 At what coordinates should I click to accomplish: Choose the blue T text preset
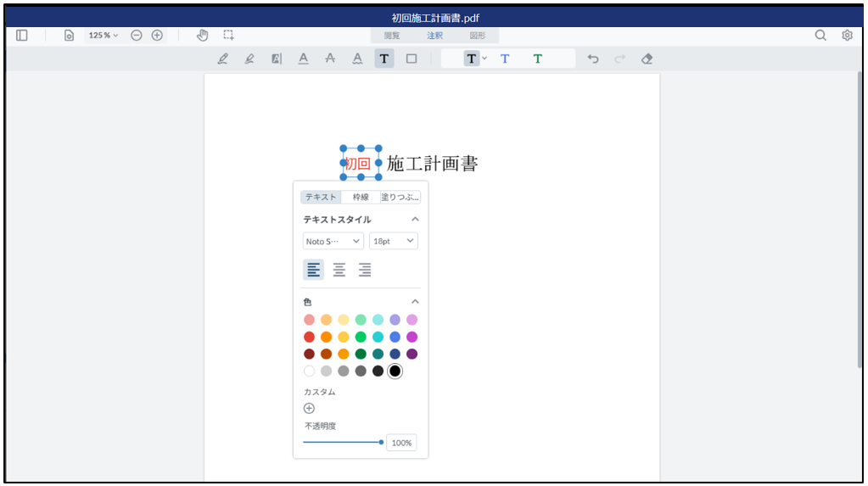point(505,59)
